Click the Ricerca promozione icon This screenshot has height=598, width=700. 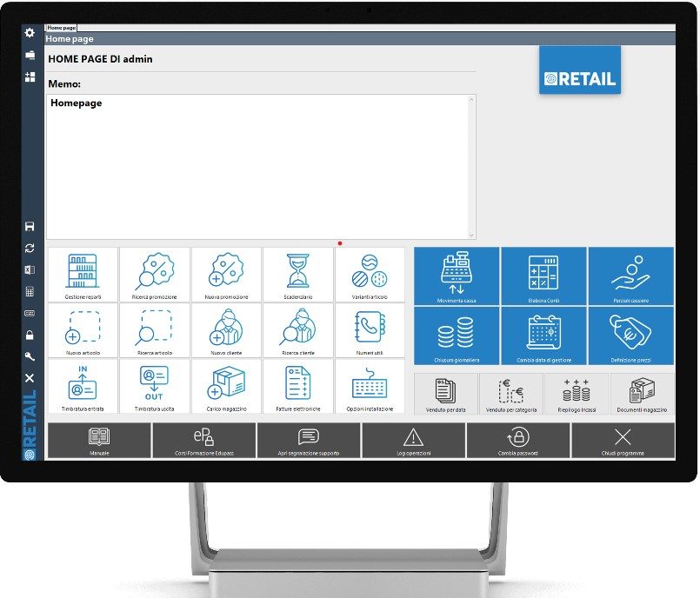(155, 273)
